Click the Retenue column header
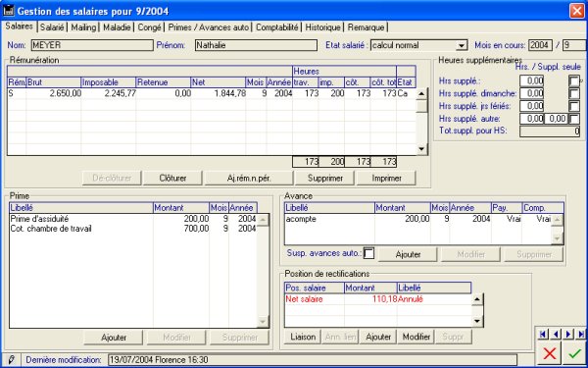588x368 pixels. coord(163,82)
